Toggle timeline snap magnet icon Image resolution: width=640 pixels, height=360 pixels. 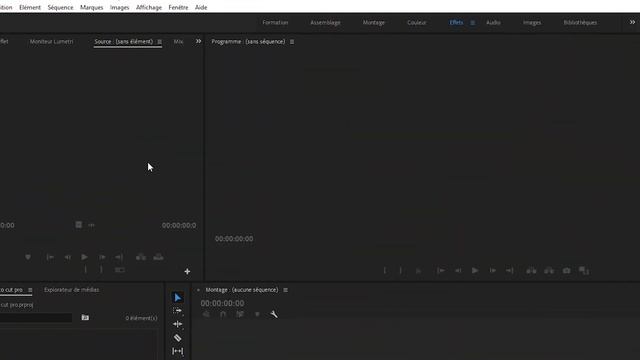223,314
